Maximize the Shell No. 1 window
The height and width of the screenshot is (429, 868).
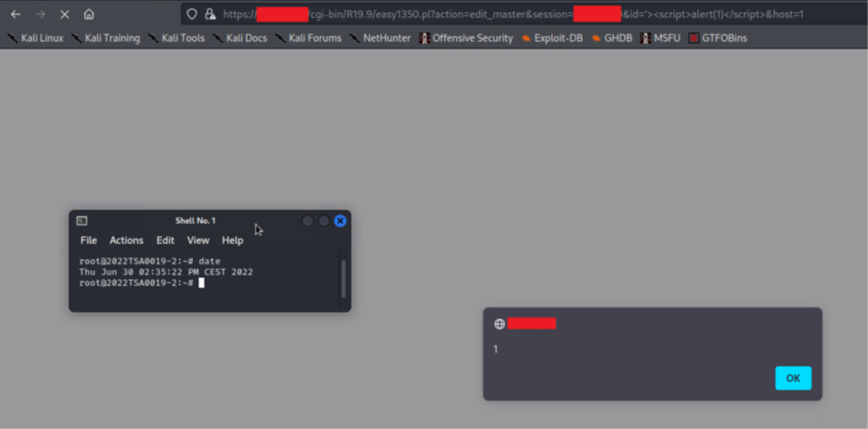tap(323, 221)
